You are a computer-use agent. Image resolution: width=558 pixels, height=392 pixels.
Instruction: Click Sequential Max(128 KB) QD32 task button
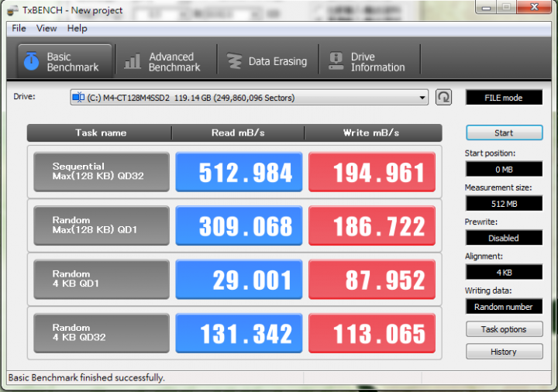[x=102, y=172]
